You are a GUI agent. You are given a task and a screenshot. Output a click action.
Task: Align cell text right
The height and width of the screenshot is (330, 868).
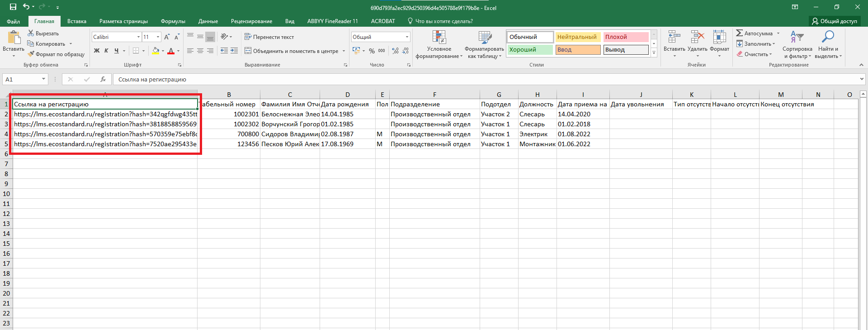210,51
